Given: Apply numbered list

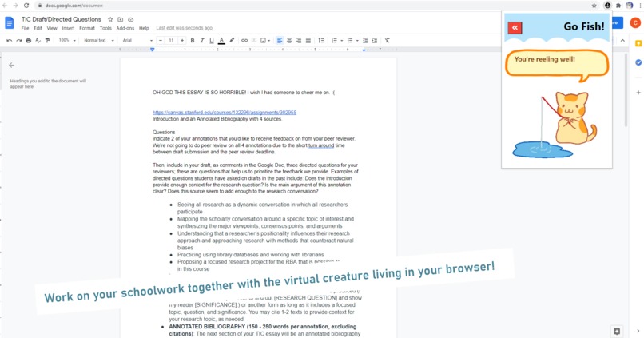Looking at the screenshot, I should click(x=334, y=40).
